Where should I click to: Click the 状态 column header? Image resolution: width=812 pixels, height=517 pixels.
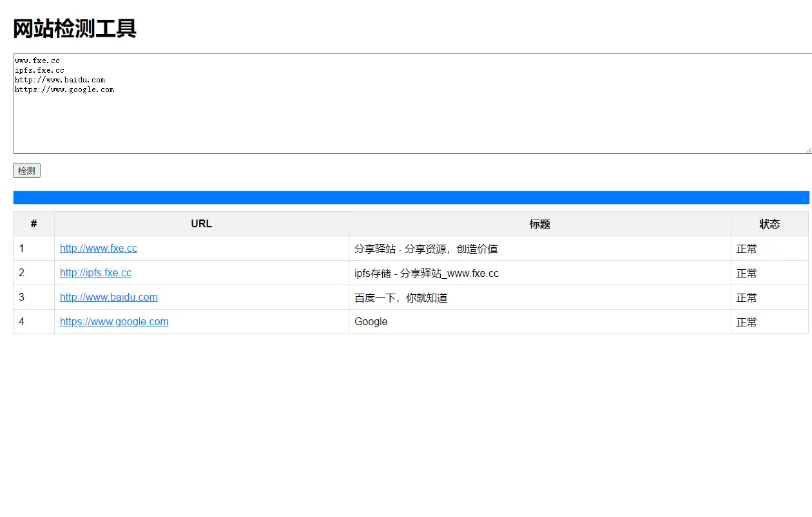pos(769,224)
